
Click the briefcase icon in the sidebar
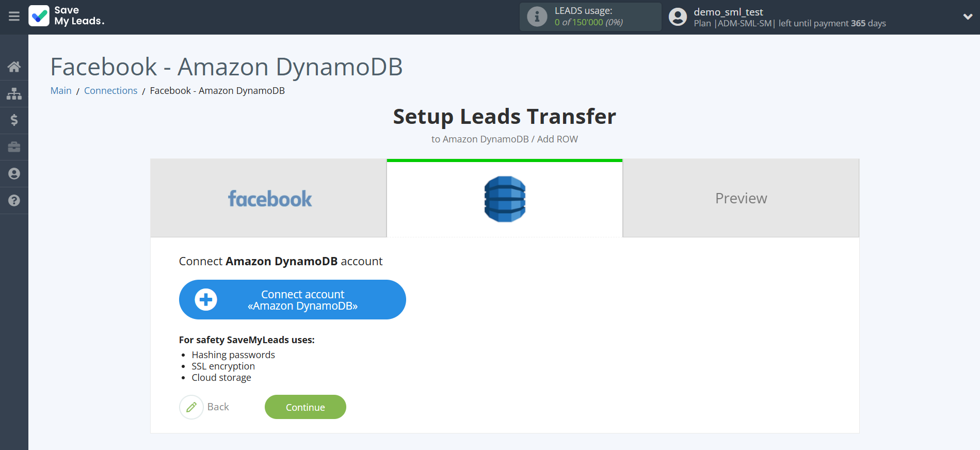pos(14,147)
